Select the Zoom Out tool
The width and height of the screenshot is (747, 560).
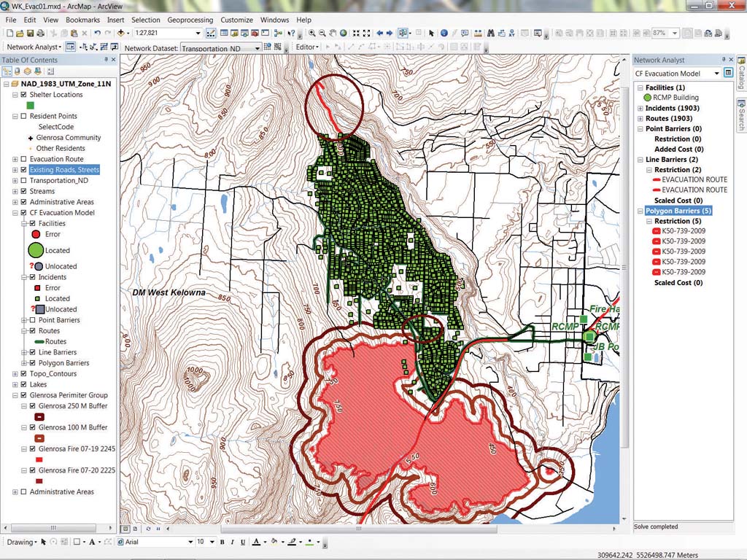point(322,34)
